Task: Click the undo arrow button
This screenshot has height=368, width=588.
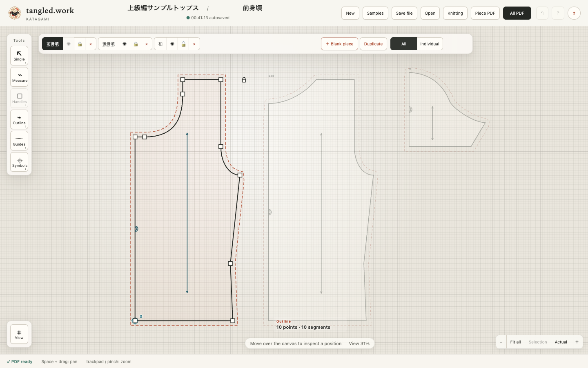Action: click(542, 13)
